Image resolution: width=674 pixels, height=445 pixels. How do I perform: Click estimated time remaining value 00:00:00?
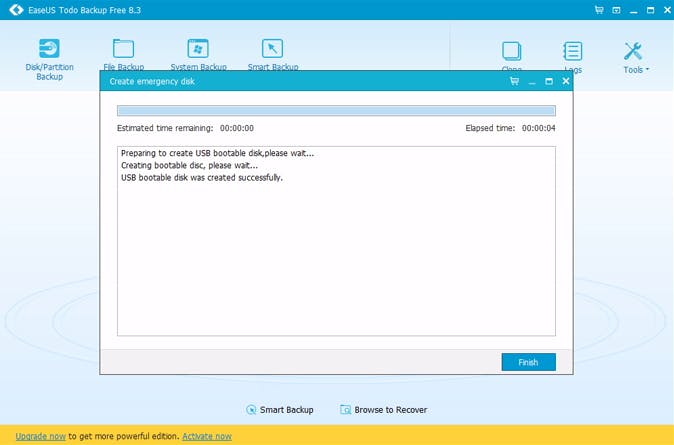coord(237,128)
